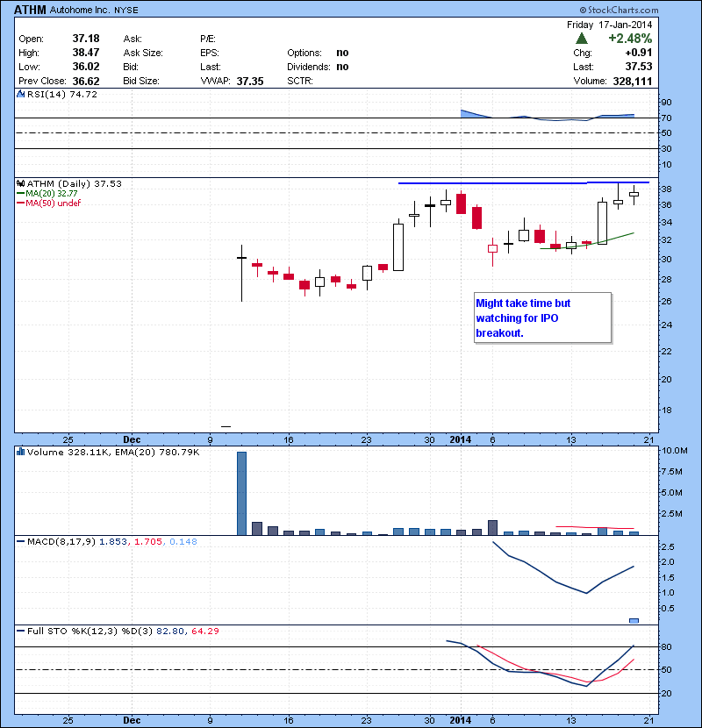Click the first IPO-day candle
702x728 pixels.
click(x=241, y=273)
